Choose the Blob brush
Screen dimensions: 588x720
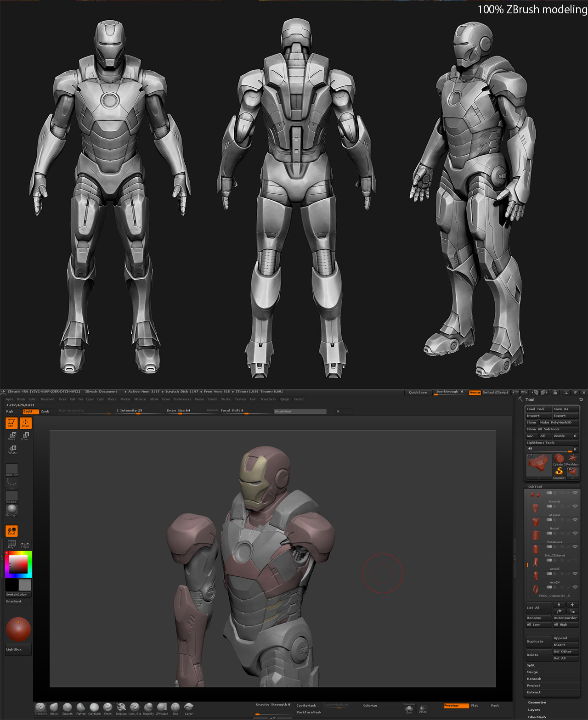pyautogui.click(x=175, y=709)
